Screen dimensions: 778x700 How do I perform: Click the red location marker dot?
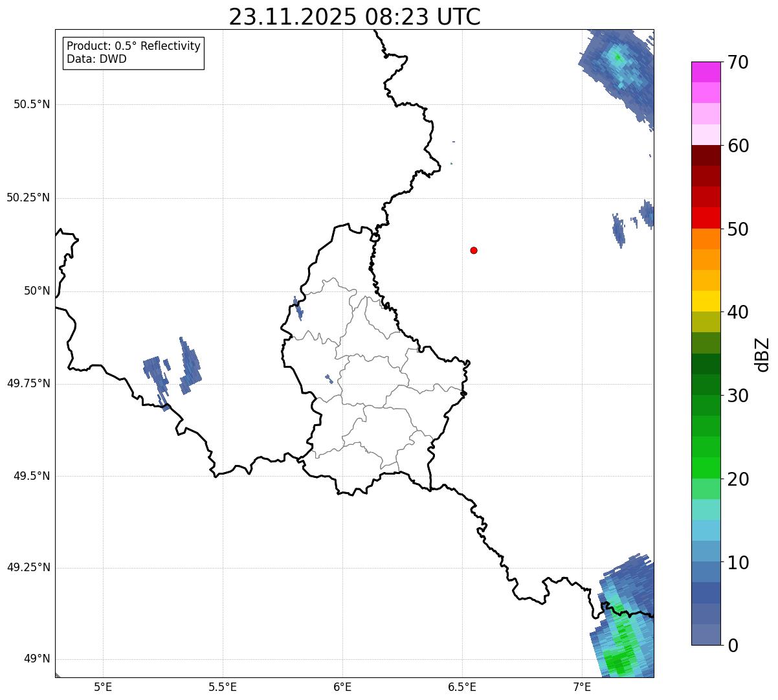coord(474,250)
